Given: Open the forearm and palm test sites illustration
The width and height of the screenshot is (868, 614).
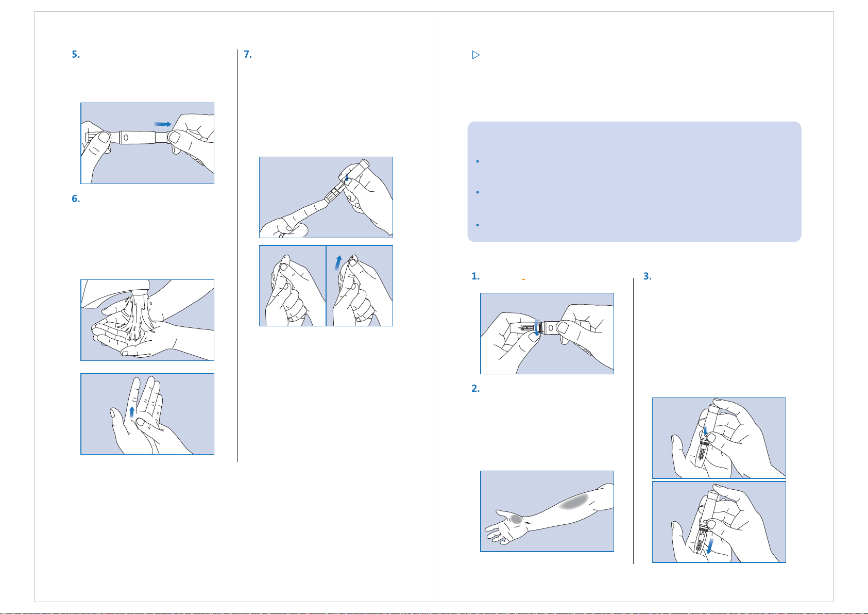Looking at the screenshot, I should (547, 511).
